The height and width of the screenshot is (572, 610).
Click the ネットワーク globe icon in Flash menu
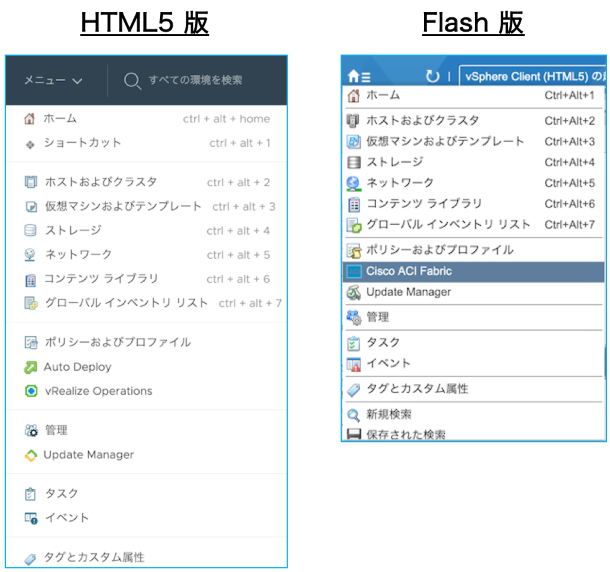pyautogui.click(x=354, y=183)
